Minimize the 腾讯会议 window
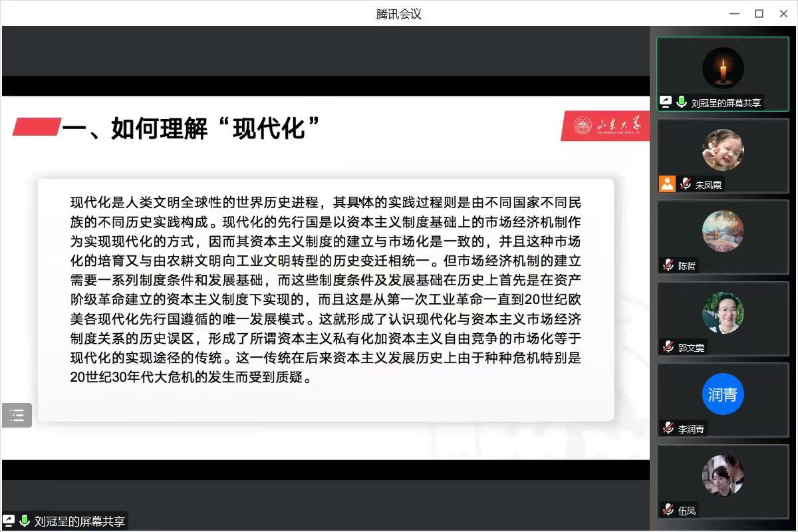The width and height of the screenshot is (798, 532). 735,13
